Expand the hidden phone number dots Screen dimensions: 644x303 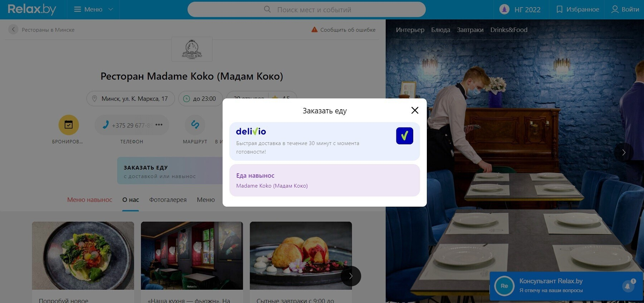159,125
